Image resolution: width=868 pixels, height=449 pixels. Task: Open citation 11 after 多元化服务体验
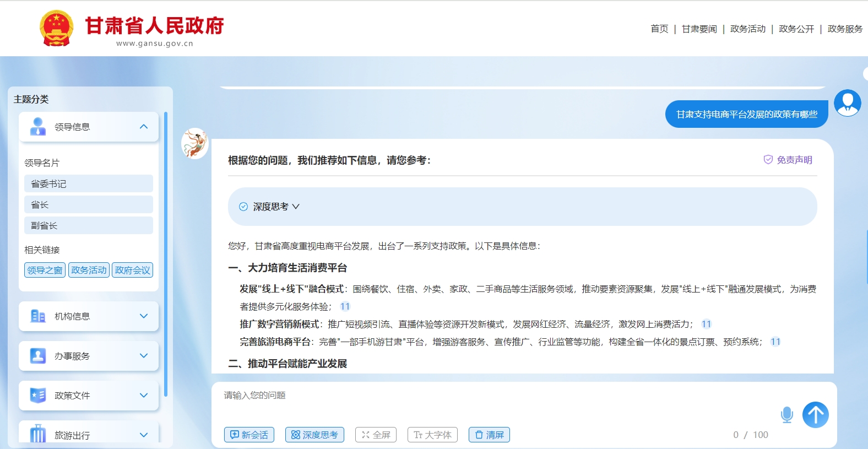click(x=345, y=307)
